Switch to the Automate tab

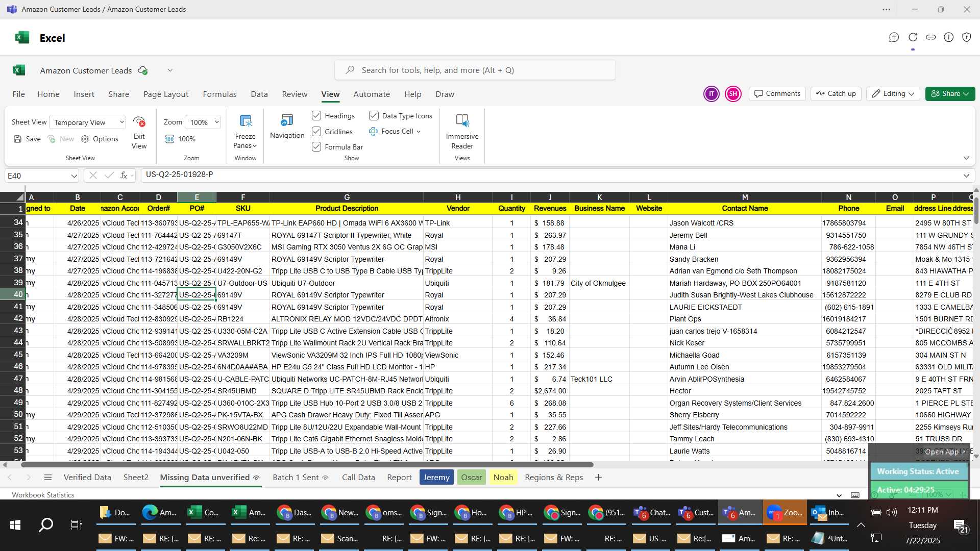point(372,94)
